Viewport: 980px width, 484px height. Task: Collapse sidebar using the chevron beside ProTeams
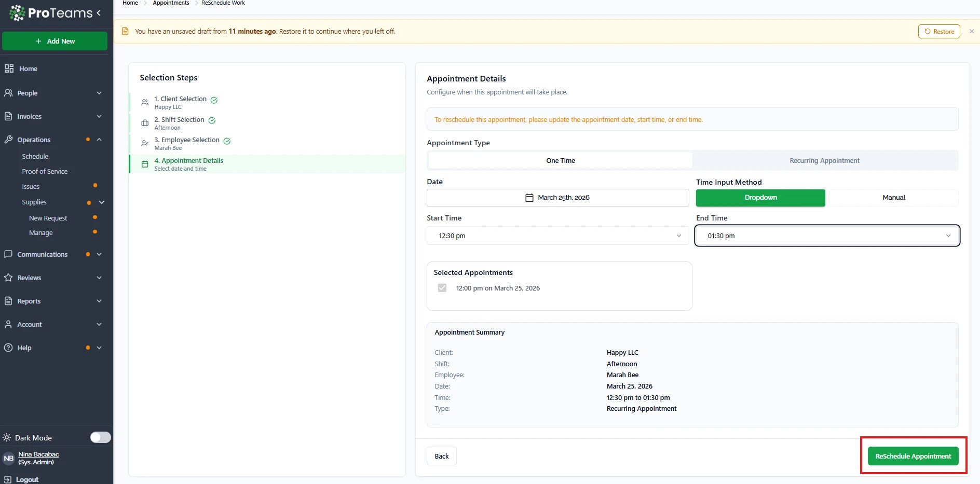(99, 13)
